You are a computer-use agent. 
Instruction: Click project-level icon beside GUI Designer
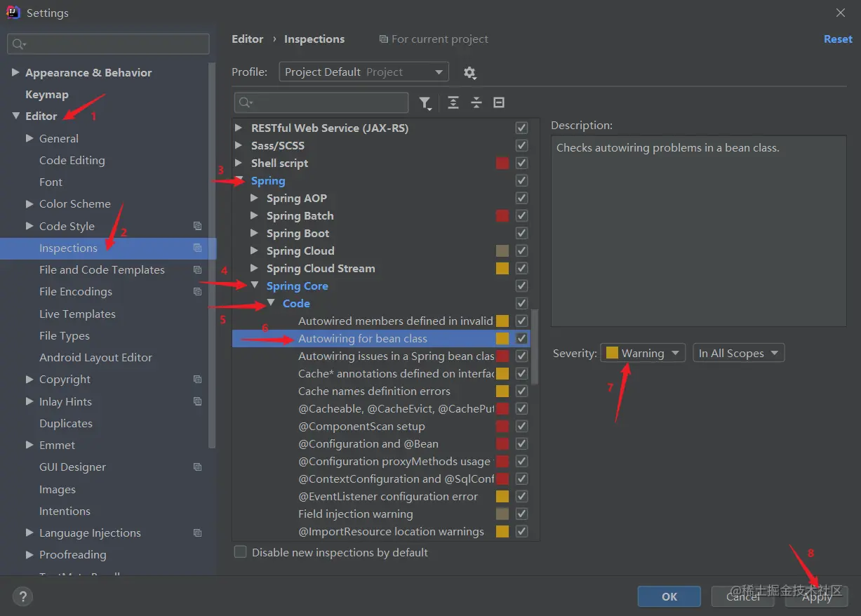tap(197, 467)
